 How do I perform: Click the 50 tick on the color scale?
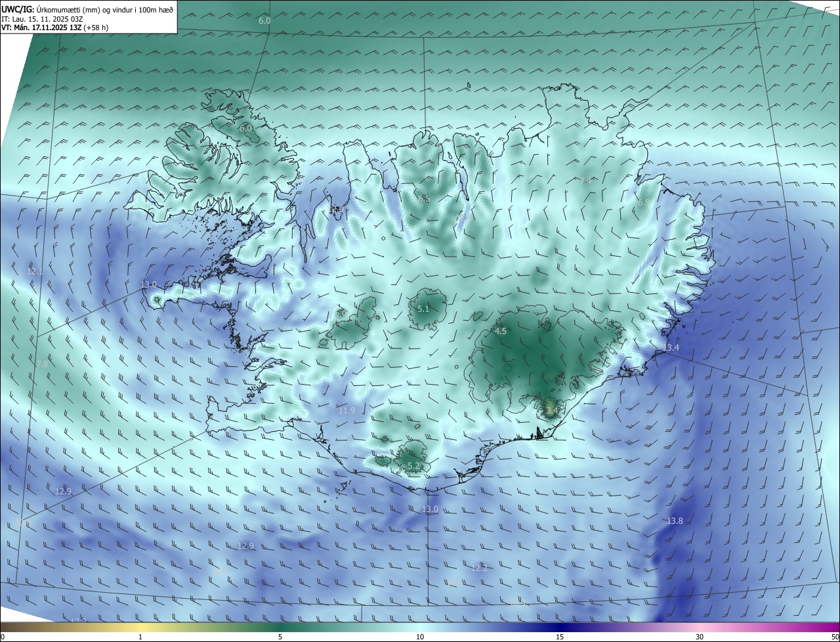[835, 637]
